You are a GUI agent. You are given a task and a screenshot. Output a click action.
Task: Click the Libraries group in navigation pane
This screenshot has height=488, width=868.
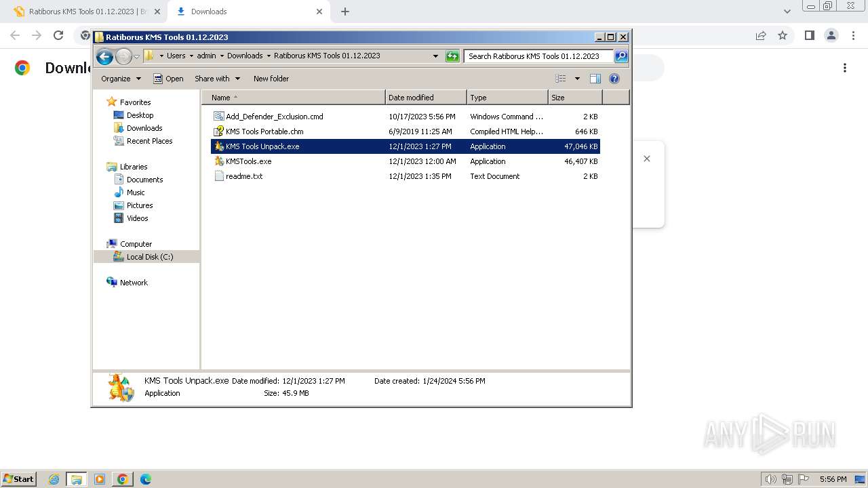(x=134, y=167)
